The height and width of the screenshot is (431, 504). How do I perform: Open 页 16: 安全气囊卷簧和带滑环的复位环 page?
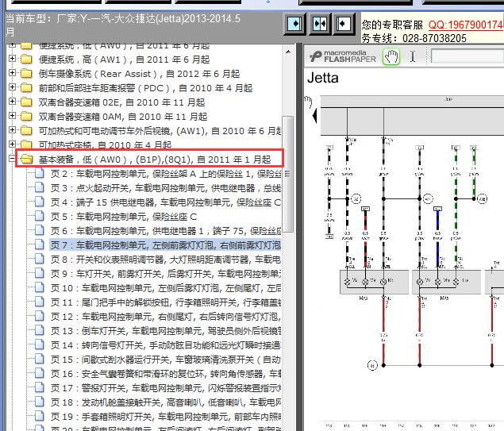(x=166, y=374)
